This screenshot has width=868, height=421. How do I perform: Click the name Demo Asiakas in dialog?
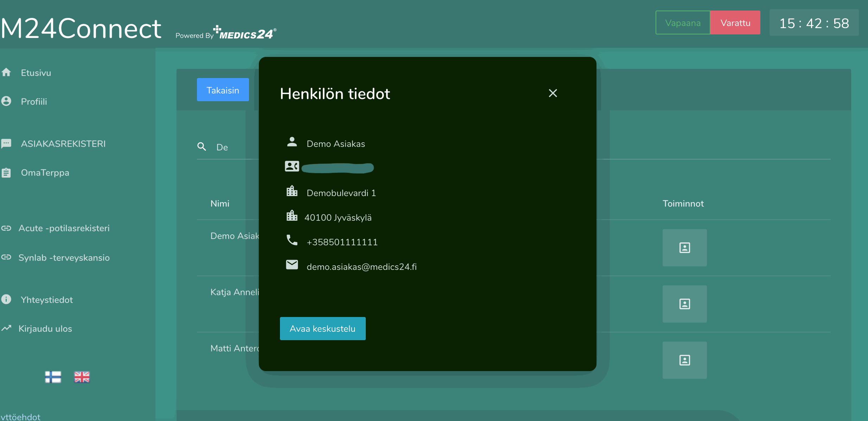(336, 144)
